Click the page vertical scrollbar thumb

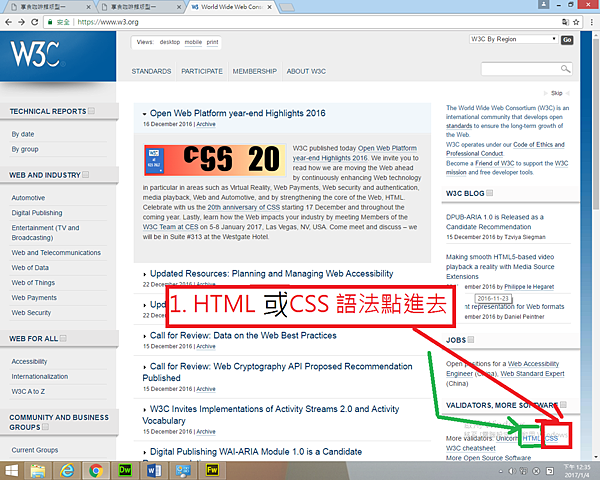596,122
